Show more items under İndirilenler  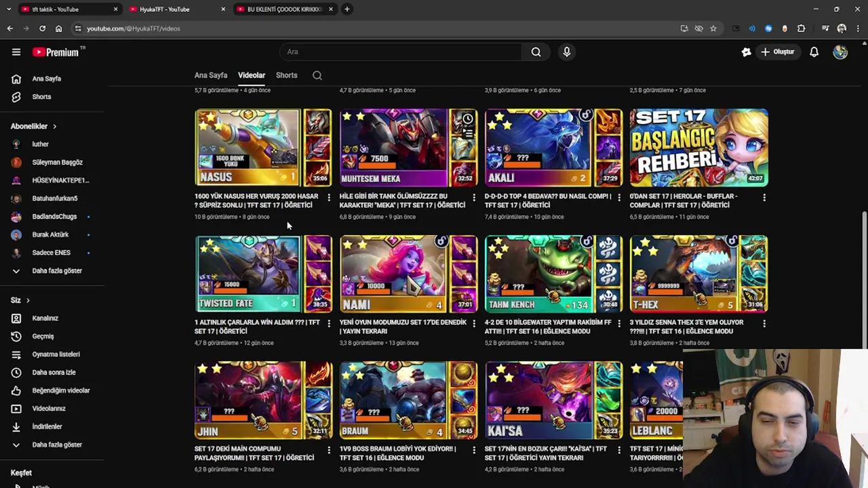point(52,445)
